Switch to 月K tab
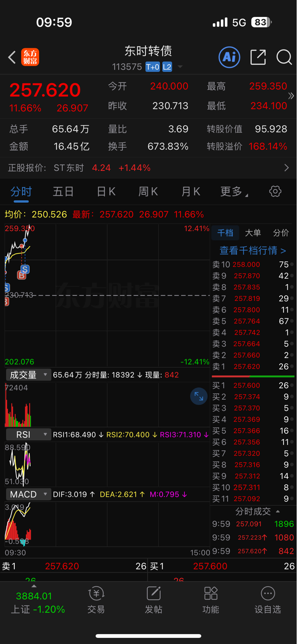Image resolution: width=297 pixels, height=644 pixels. coord(190,191)
